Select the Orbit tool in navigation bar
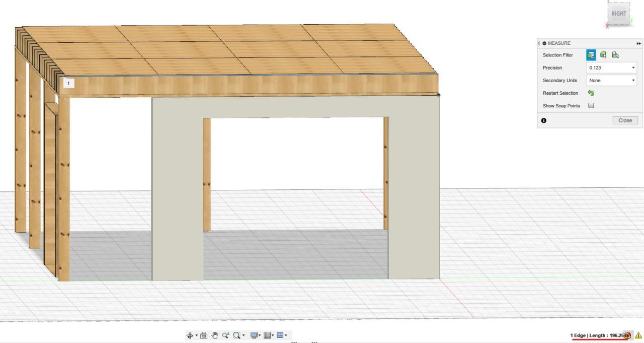 [x=191, y=335]
